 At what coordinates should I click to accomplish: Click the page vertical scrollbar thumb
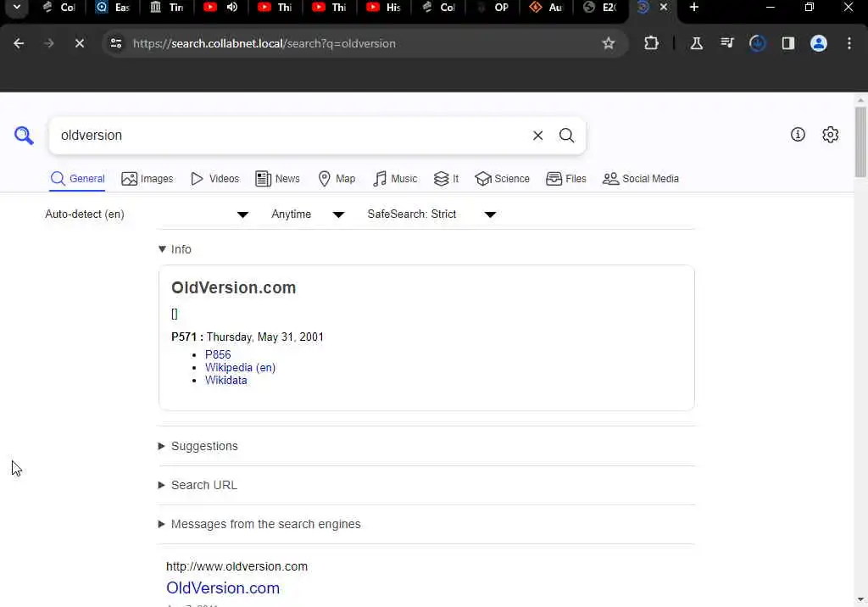click(x=860, y=142)
